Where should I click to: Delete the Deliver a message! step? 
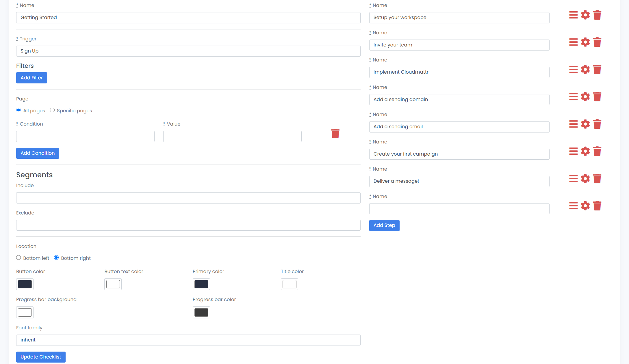(x=597, y=179)
